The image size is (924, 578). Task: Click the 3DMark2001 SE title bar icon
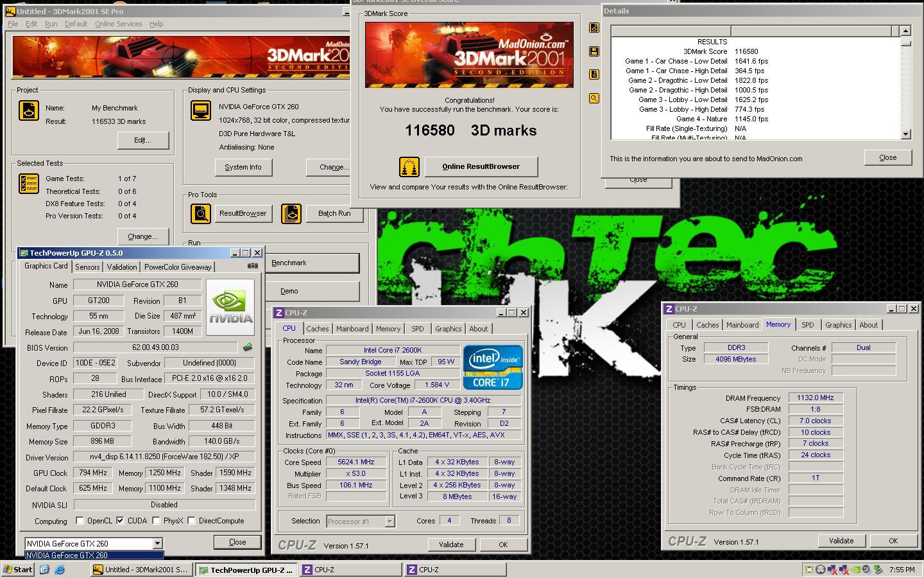[x=10, y=11]
